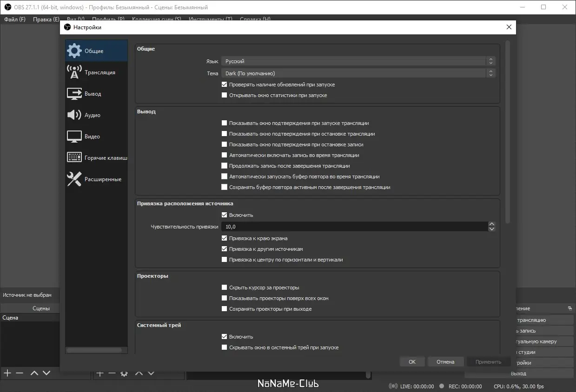Increase Чувствительность привязки with up arrow
This screenshot has width=576, height=392.
[x=492, y=224]
